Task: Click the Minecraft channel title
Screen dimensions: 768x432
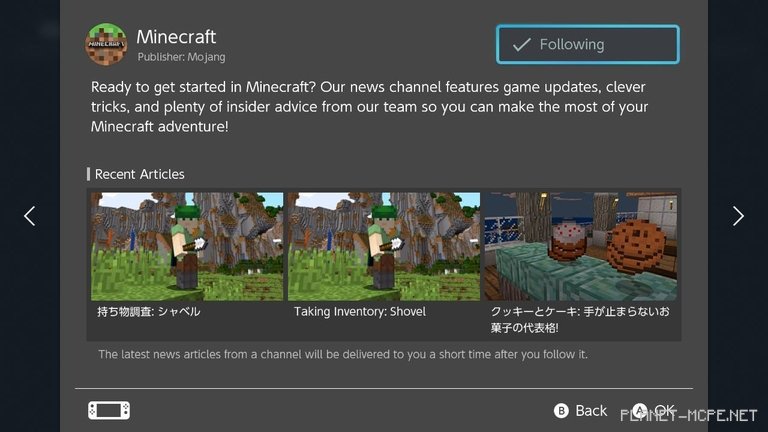Action: pyautogui.click(x=176, y=38)
